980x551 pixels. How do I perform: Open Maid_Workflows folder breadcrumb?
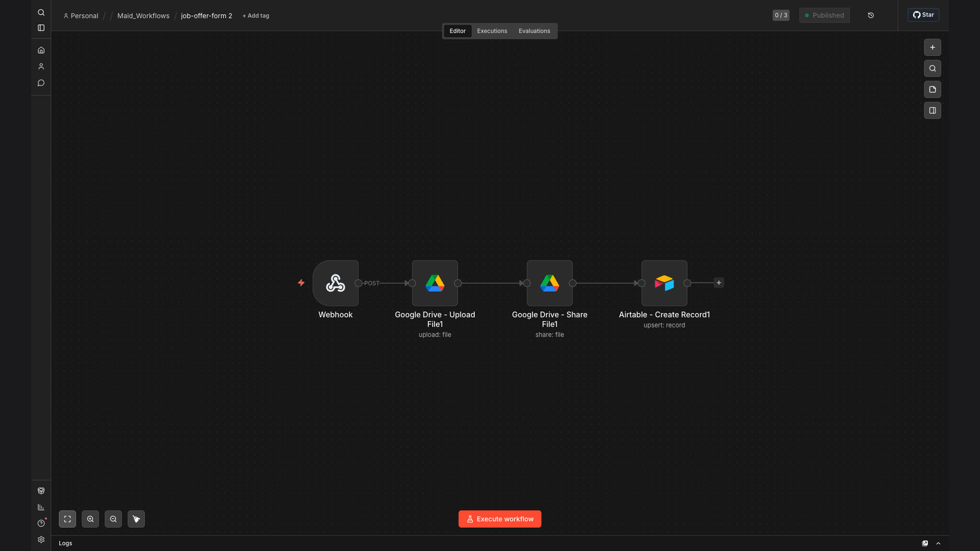[x=143, y=16]
